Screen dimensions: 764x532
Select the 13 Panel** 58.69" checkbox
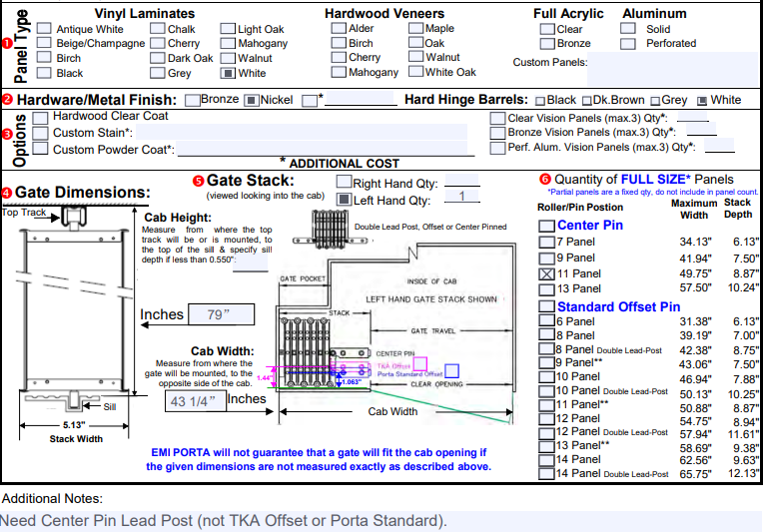pos(546,446)
